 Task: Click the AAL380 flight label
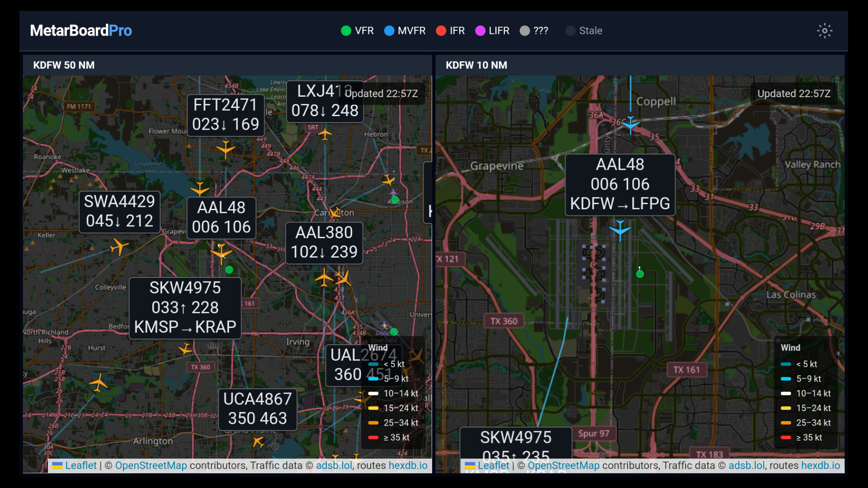324,242
